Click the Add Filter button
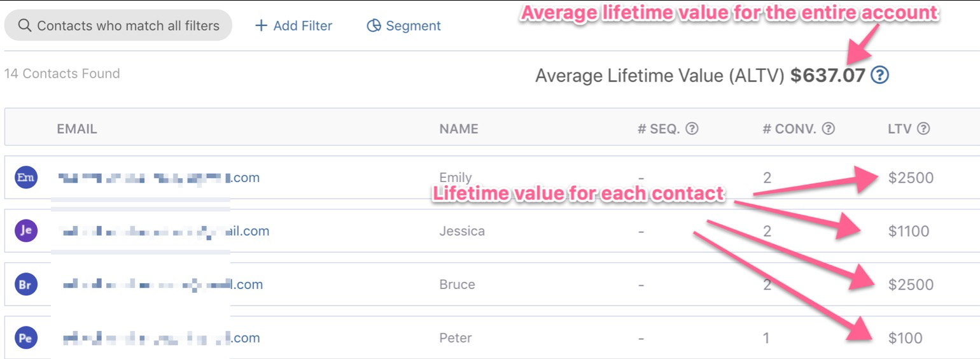The width and height of the screenshot is (980, 359). pos(293,26)
